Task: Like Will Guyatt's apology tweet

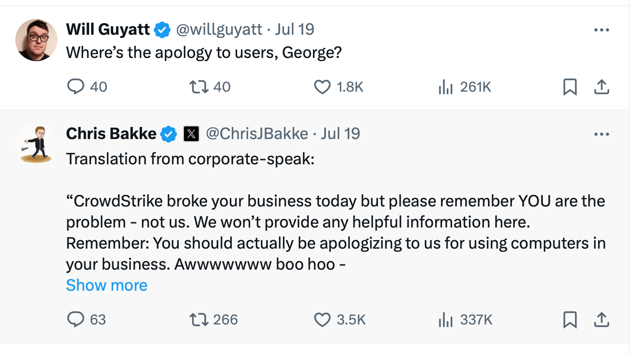Action: click(338, 86)
